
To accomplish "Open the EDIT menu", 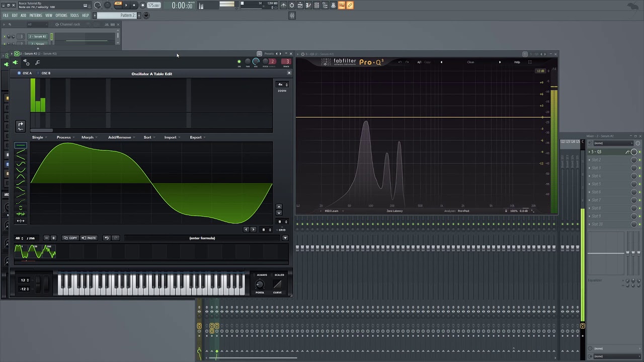I will click(15, 16).
